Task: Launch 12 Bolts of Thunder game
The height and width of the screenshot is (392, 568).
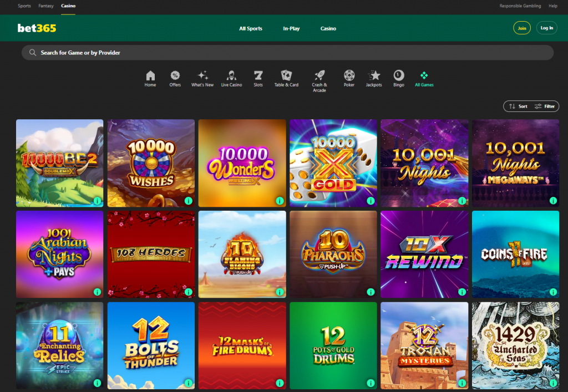Action: click(151, 345)
